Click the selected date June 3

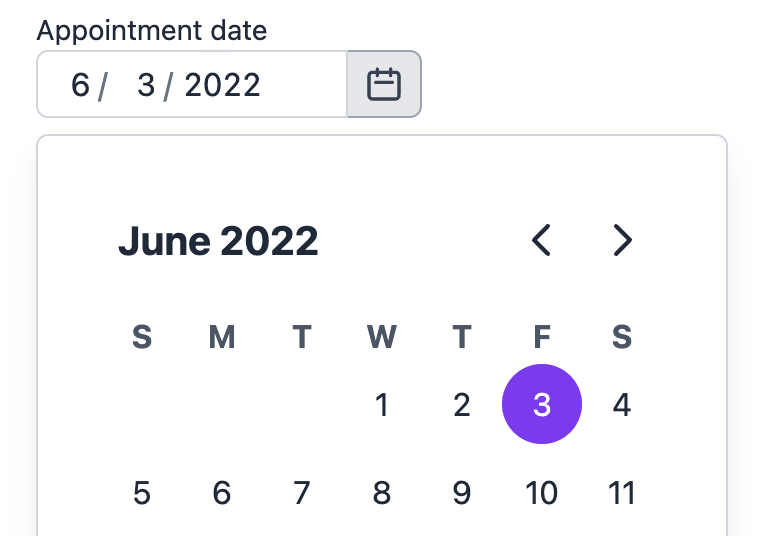pos(541,405)
